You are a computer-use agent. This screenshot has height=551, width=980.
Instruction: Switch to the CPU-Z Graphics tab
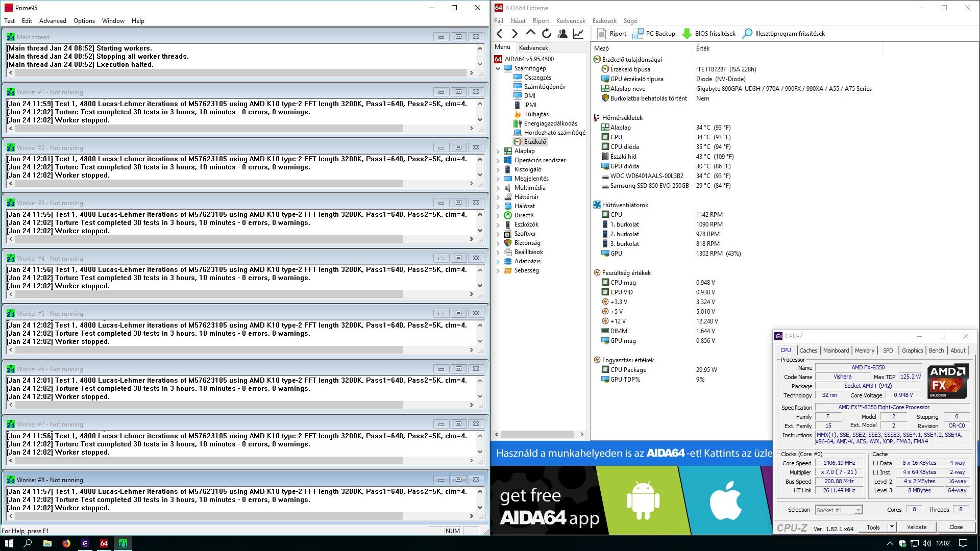pos(912,350)
